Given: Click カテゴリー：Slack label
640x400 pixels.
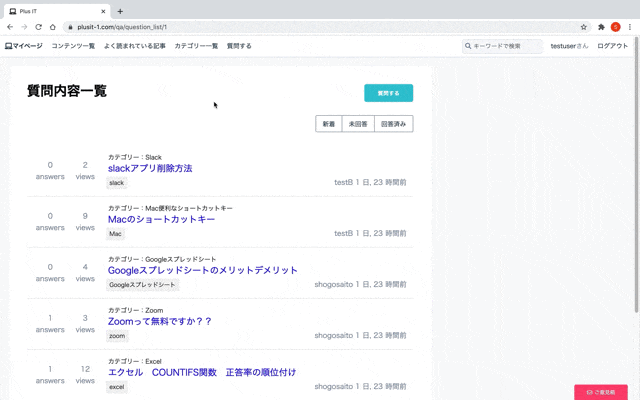Looking at the screenshot, I should coord(135,157).
